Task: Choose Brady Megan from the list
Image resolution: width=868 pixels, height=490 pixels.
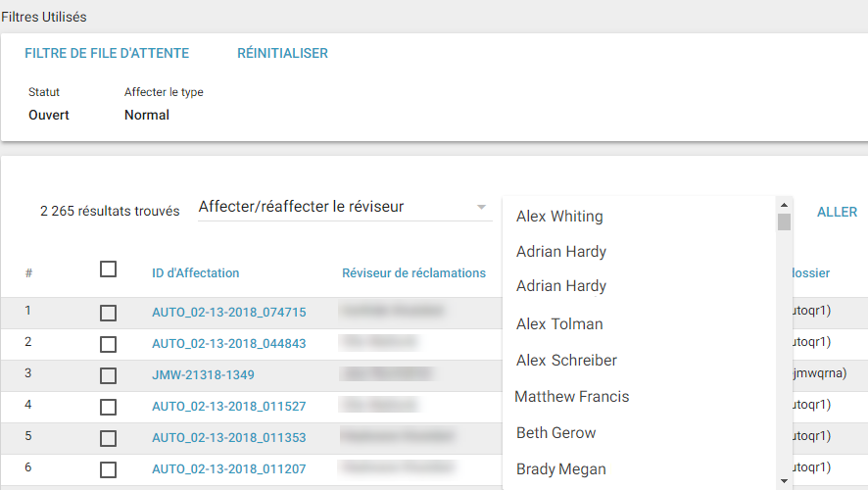Action: (560, 469)
